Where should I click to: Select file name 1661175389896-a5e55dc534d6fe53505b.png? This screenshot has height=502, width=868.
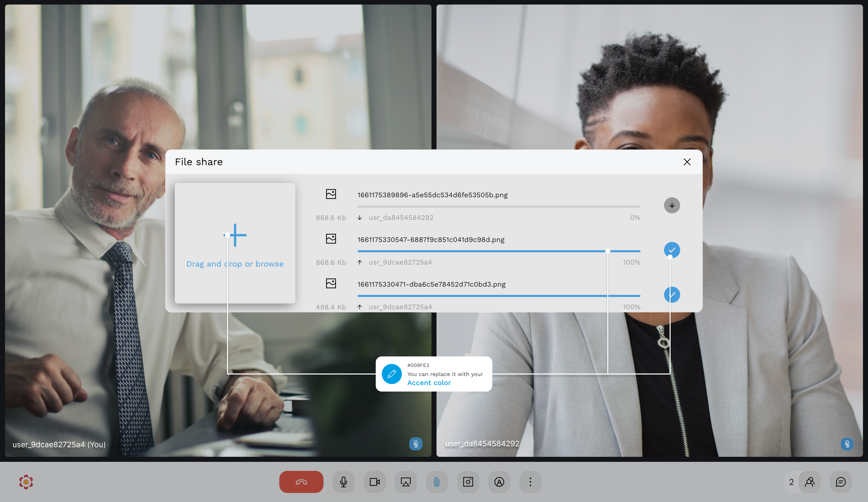point(433,195)
